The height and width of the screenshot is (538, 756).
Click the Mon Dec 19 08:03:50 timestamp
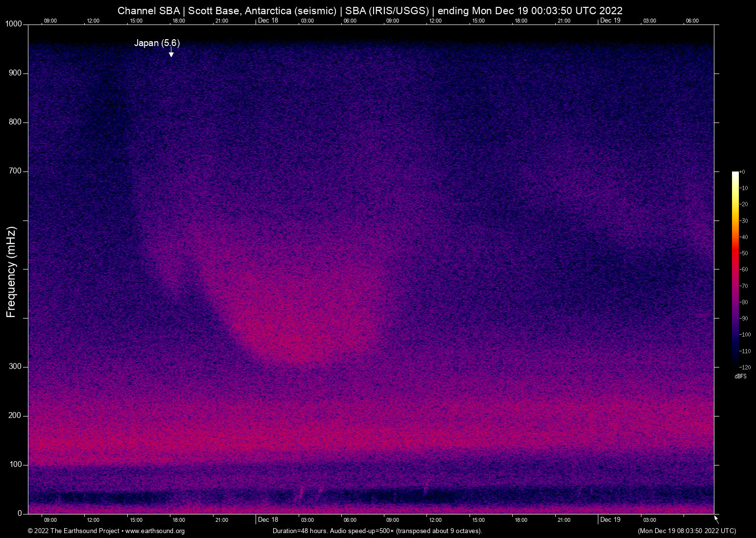point(686,531)
